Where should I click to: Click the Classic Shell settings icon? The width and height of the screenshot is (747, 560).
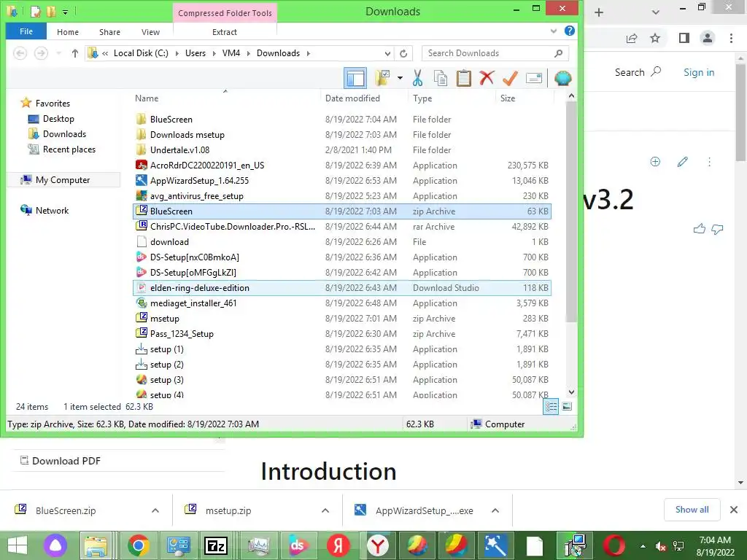pyautogui.click(x=563, y=78)
